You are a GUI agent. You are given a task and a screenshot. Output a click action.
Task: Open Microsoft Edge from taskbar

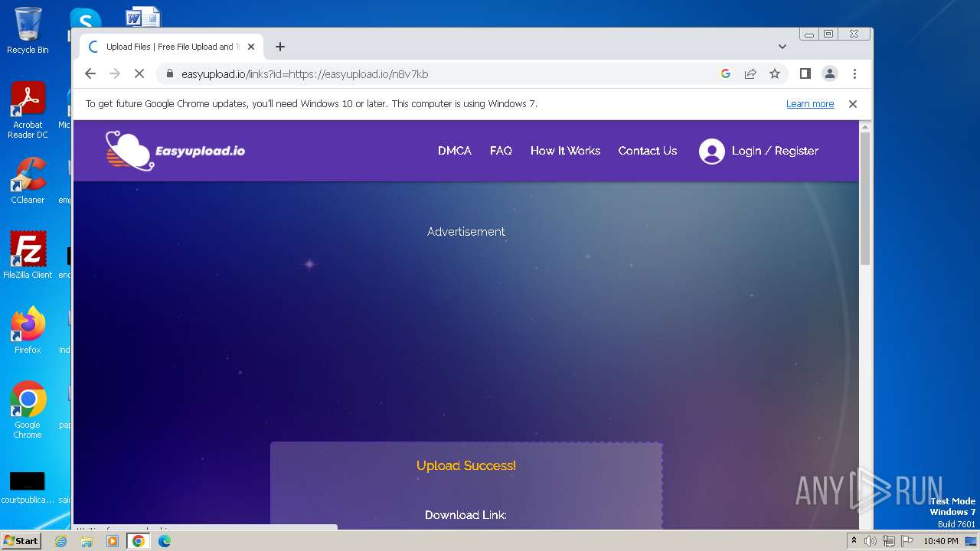[164, 541]
